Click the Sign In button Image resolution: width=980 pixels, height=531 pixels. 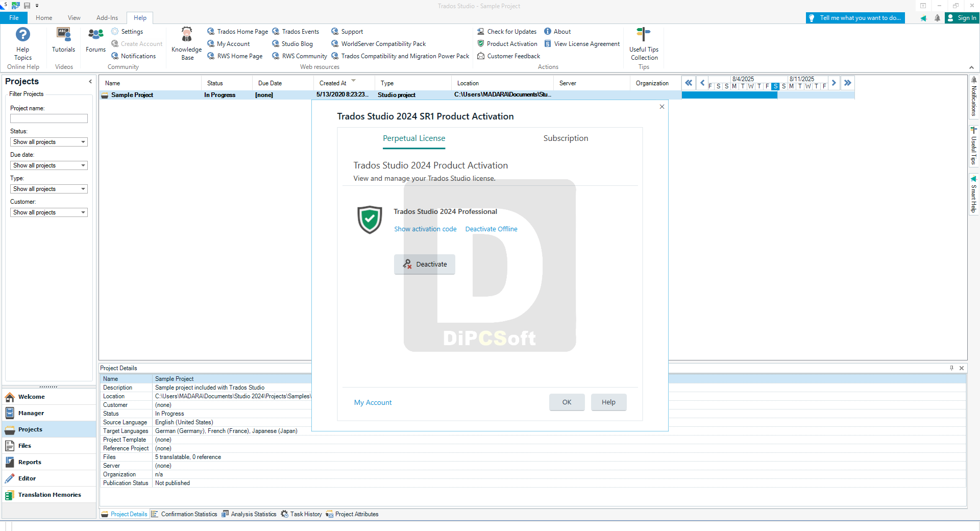[962, 18]
